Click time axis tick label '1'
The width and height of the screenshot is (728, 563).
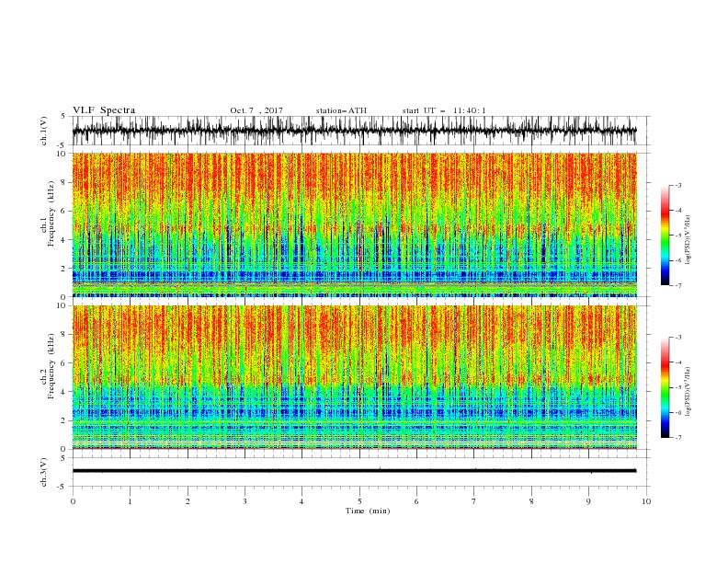130,501
